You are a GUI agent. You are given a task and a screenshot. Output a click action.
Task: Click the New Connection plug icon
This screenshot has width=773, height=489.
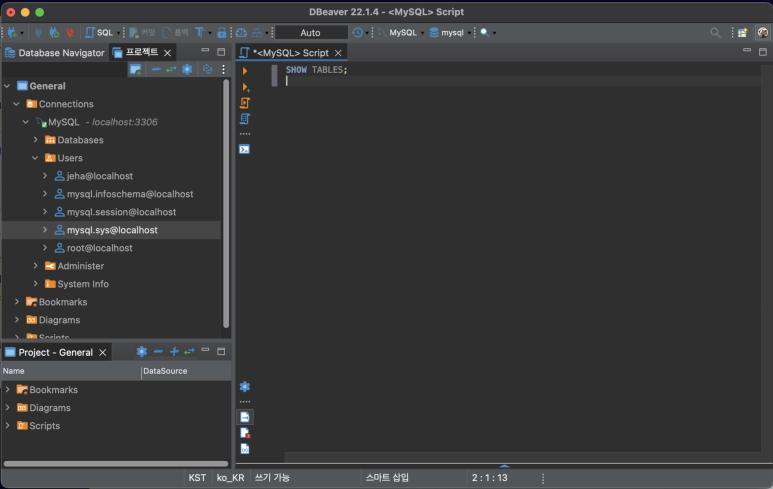12,33
